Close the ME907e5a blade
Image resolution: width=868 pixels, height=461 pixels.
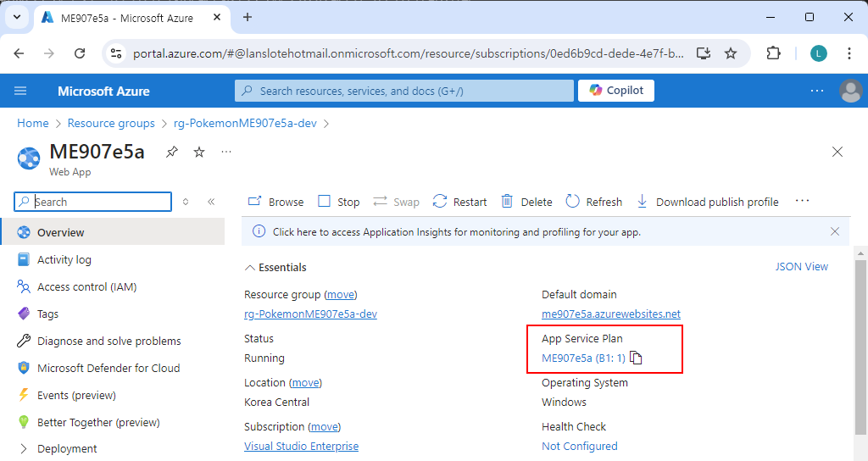pos(837,152)
